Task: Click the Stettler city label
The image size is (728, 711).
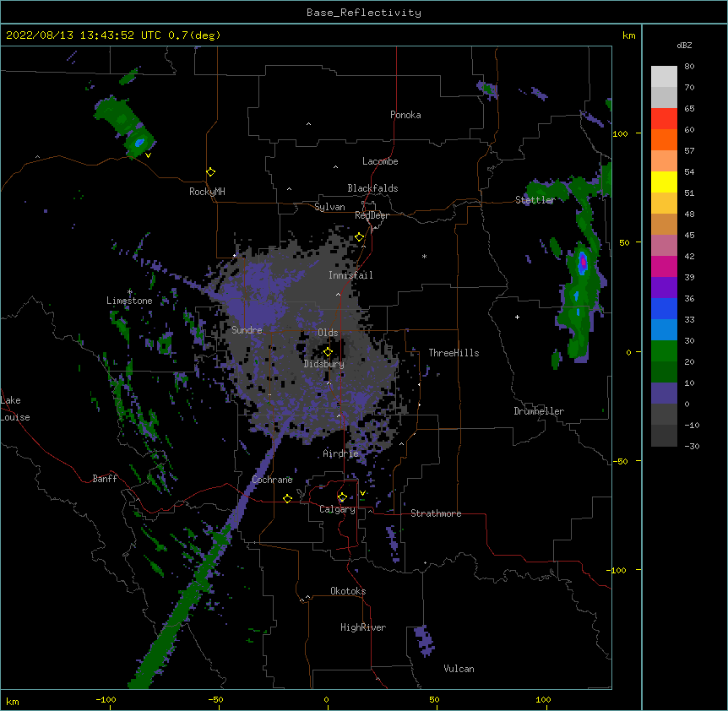Action: pos(535,200)
